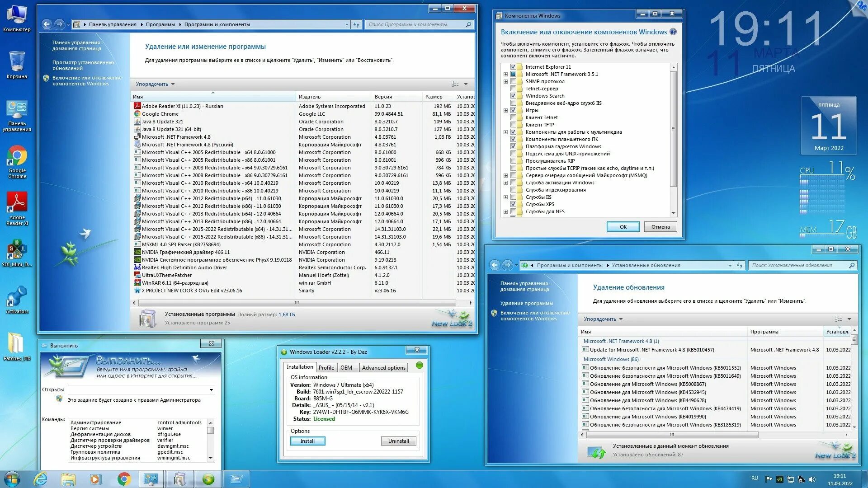Open Chrome from the taskbar
The image size is (868, 488).
click(124, 479)
